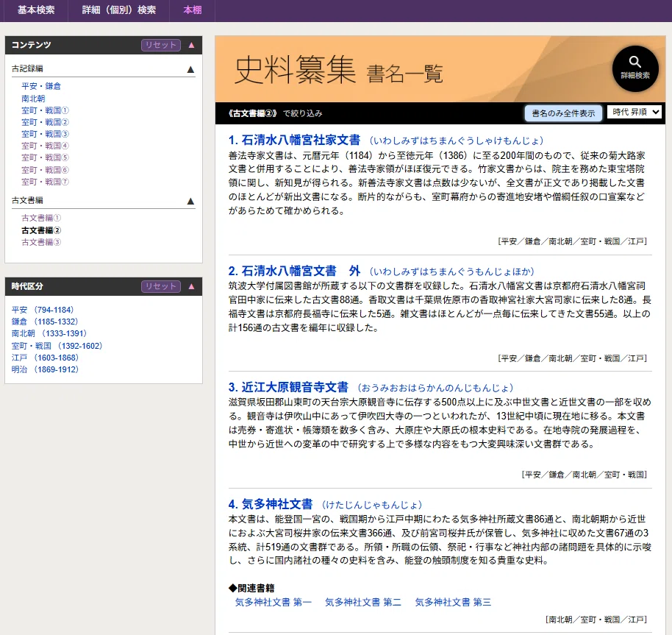The image size is (672, 635).
Task: Select 古文書編① filter
Action: click(41, 218)
